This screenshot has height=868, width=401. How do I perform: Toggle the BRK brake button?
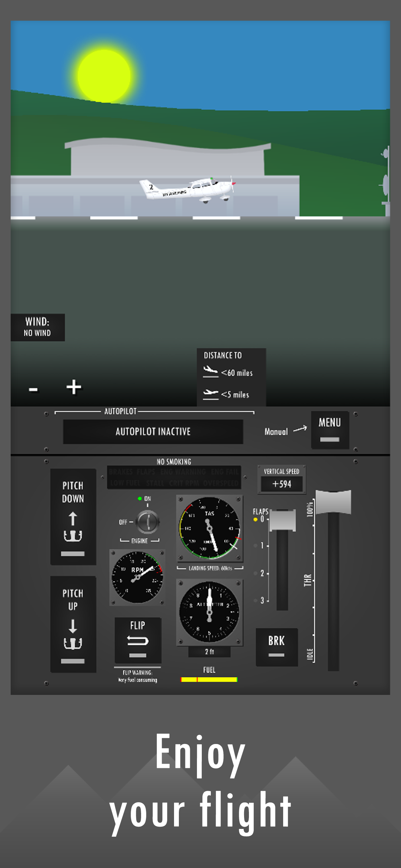pyautogui.click(x=276, y=646)
